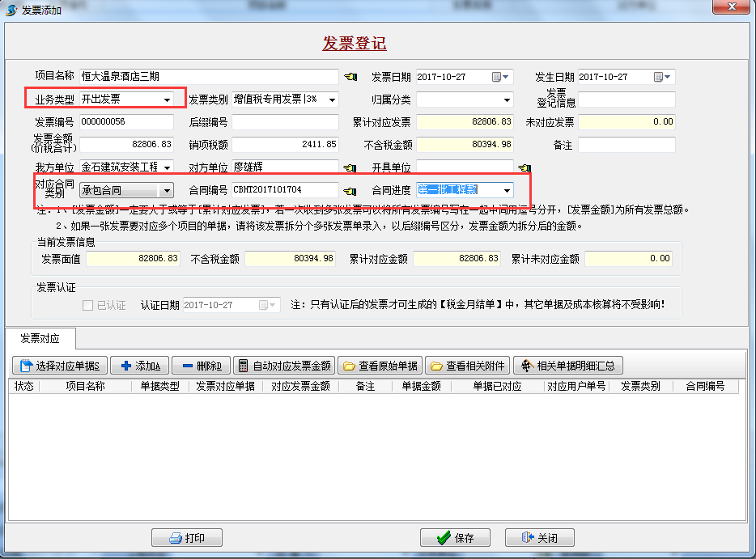Click the lookup hand icon beside 项目名称
The image size is (756, 559).
point(350,77)
